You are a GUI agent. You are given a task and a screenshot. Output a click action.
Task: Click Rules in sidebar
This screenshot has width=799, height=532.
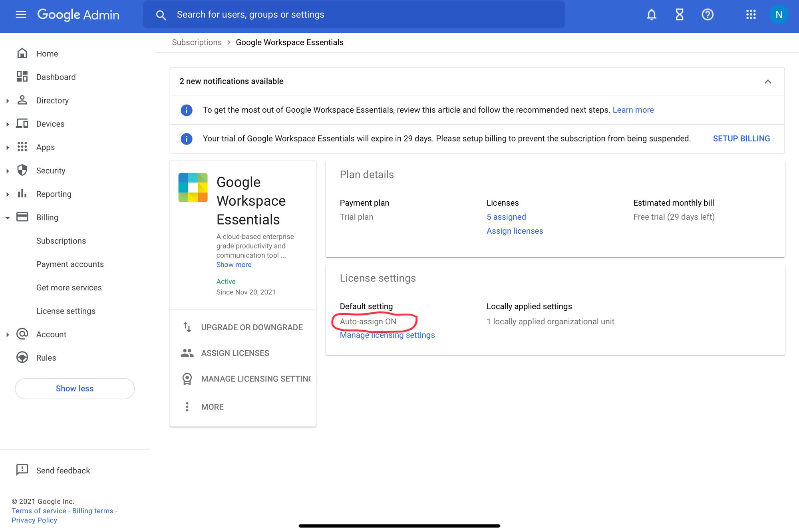tap(46, 357)
